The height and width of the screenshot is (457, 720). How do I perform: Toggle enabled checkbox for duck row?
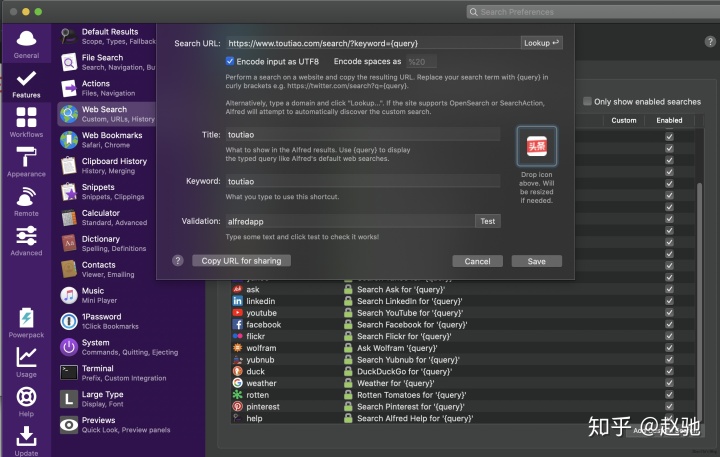(669, 371)
